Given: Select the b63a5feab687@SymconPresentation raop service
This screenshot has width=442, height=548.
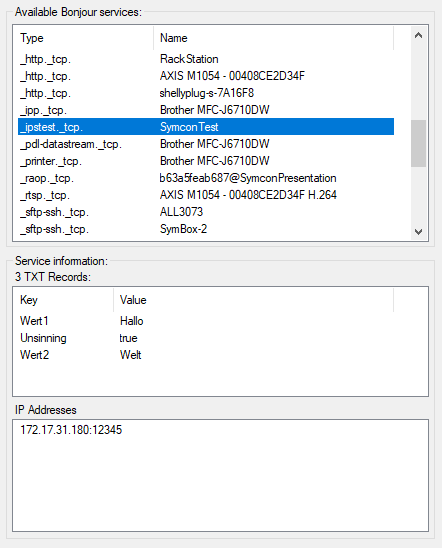Looking at the screenshot, I should tap(206, 178).
